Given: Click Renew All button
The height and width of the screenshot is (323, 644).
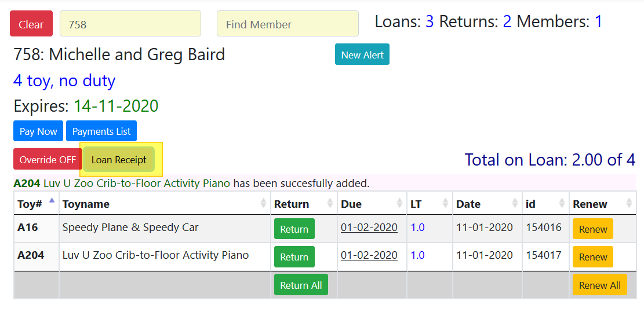Looking at the screenshot, I should (x=599, y=285).
